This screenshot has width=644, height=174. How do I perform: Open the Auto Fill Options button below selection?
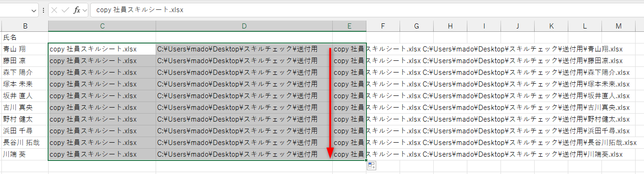tap(372, 165)
